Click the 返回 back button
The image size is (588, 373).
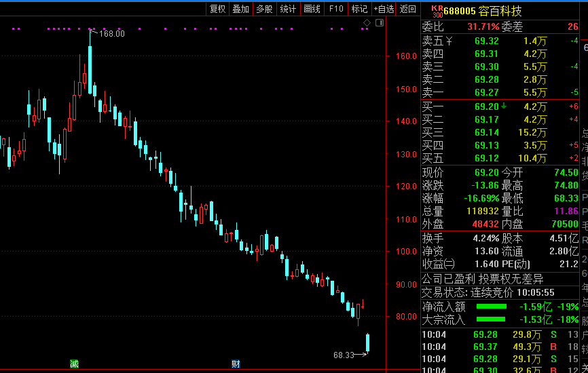408,9
